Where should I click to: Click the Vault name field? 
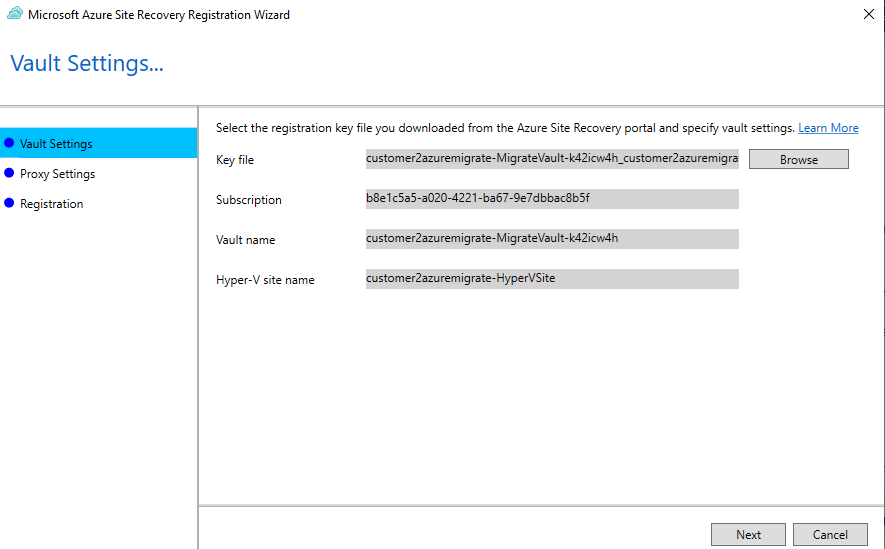coord(552,239)
